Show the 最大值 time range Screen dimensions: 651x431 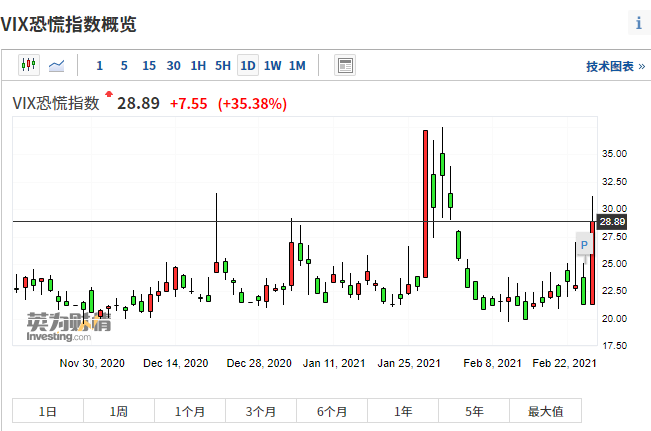(545, 411)
